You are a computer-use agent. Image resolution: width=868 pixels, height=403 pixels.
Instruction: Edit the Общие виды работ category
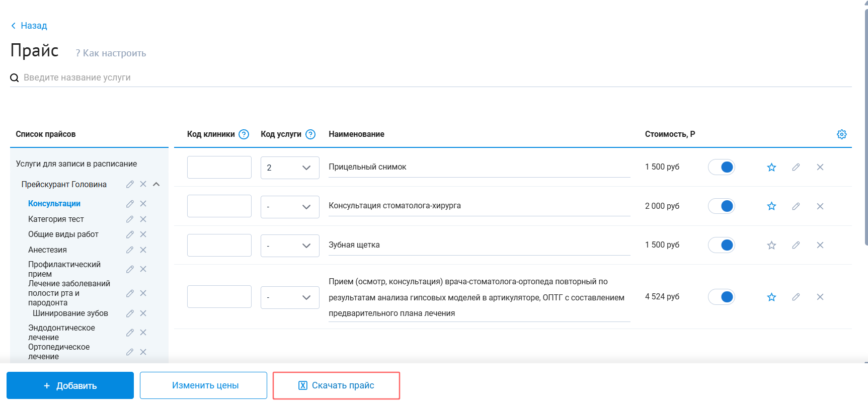click(x=130, y=234)
